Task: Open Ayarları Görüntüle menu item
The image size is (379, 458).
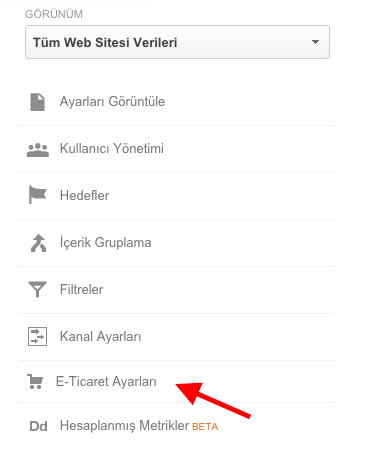Action: (x=177, y=102)
